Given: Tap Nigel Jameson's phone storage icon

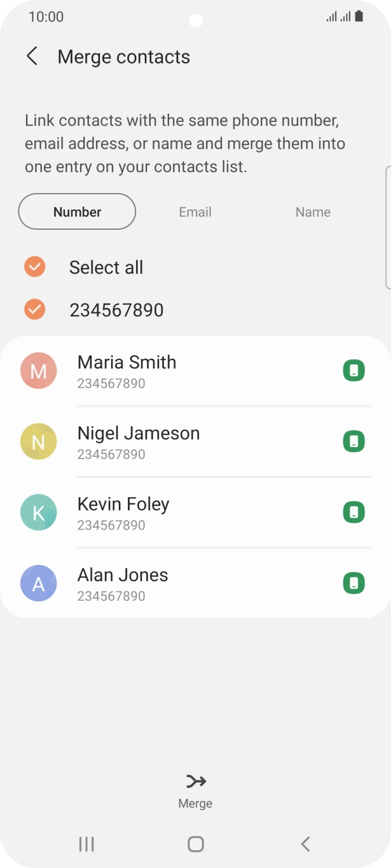Looking at the screenshot, I should 354,441.
